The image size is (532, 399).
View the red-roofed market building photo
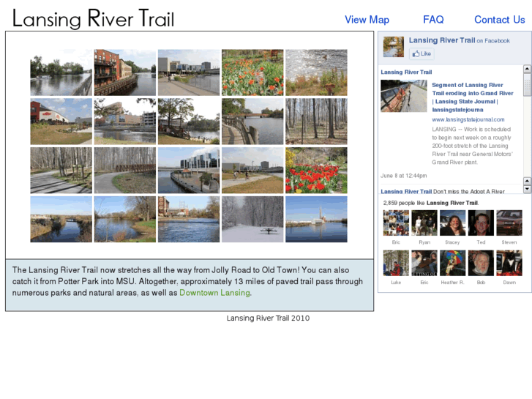61,122
